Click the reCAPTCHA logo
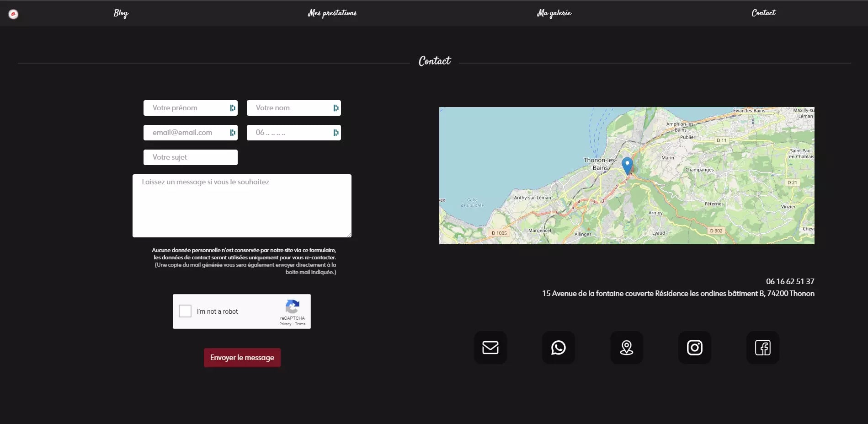The image size is (868, 424). (x=292, y=306)
